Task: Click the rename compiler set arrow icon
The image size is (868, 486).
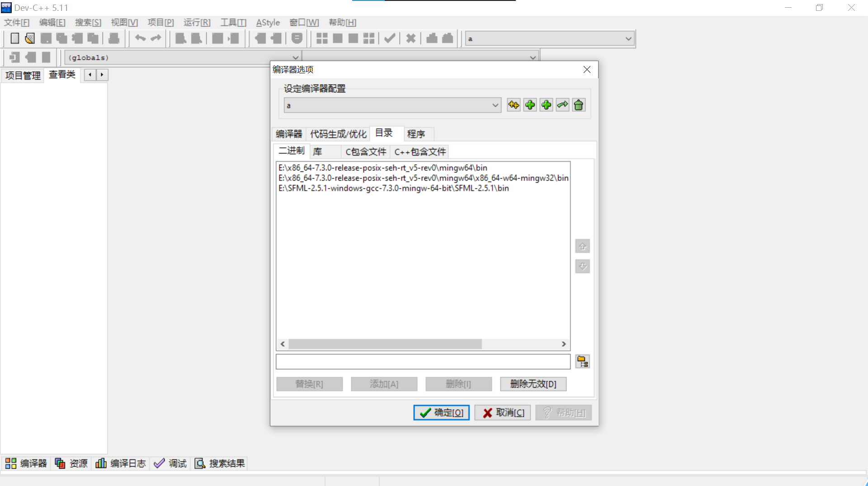Action: [562, 105]
